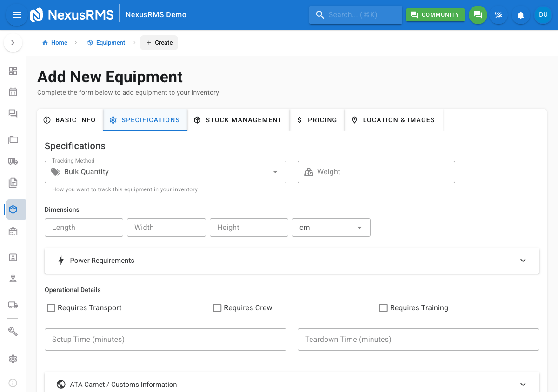Switch to the Pricing tab

pos(317,119)
